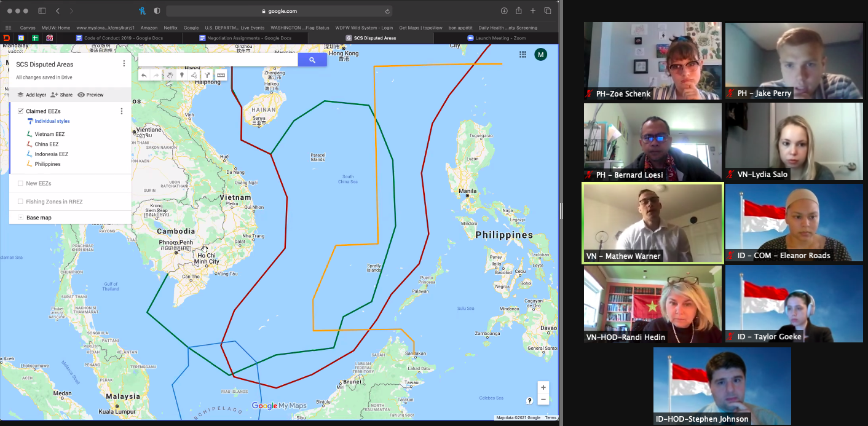Enable Fishing Zones in RREZ checkbox
The height and width of the screenshot is (426, 868).
click(21, 202)
